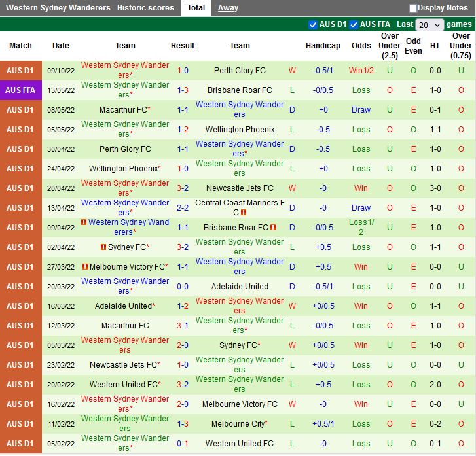Click the red card icon before Sydney FC*
Screen dimensions: 476x456
click(103, 247)
